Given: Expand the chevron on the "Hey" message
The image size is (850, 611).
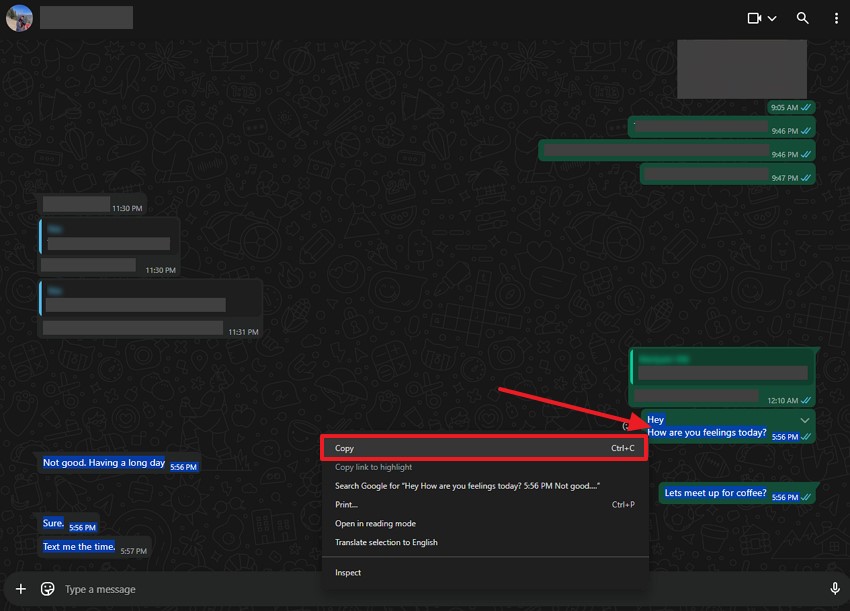Looking at the screenshot, I should tap(805, 420).
